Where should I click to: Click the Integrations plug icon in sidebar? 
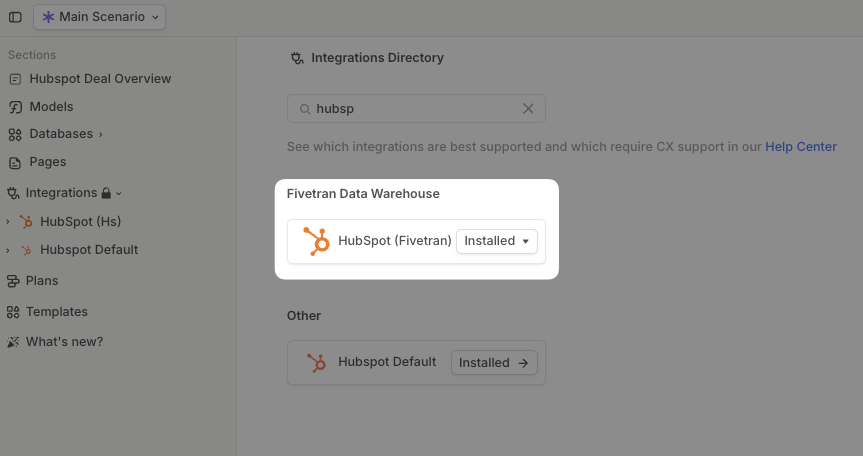point(13,193)
